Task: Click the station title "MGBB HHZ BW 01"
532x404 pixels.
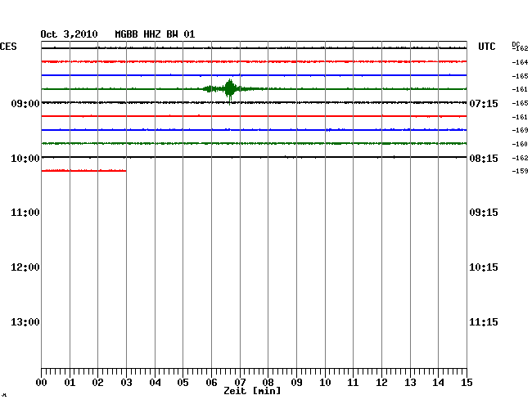Action: (x=155, y=34)
